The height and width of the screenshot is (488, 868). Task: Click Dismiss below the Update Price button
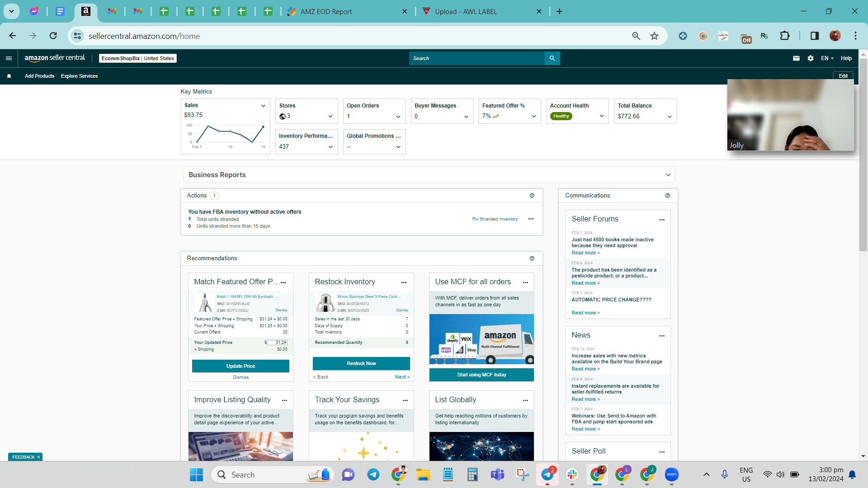(x=241, y=377)
